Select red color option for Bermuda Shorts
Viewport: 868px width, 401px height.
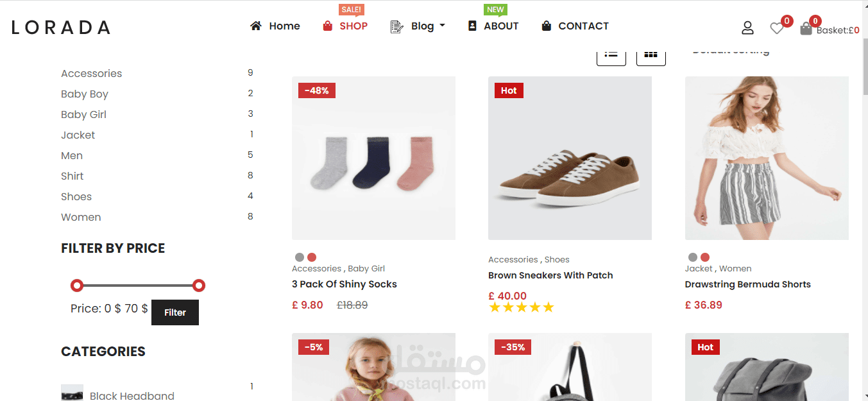click(705, 257)
